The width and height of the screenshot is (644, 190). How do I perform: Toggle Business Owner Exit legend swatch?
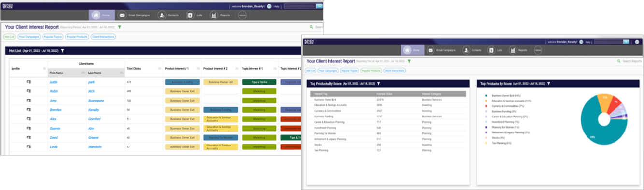pos(486,96)
